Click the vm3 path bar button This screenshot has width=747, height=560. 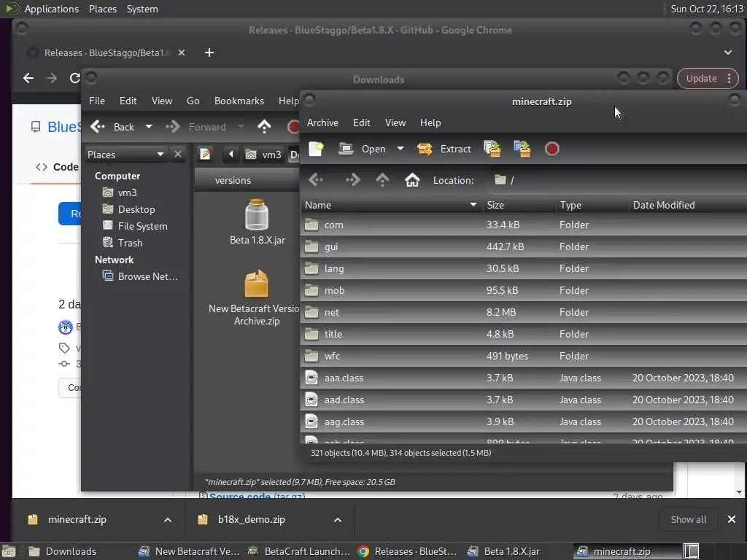click(264, 155)
